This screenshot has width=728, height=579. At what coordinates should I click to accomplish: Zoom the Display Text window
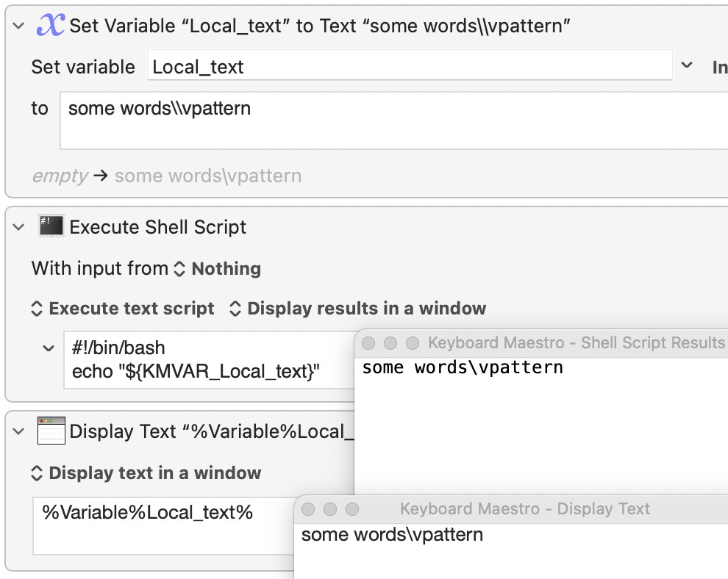[352, 509]
